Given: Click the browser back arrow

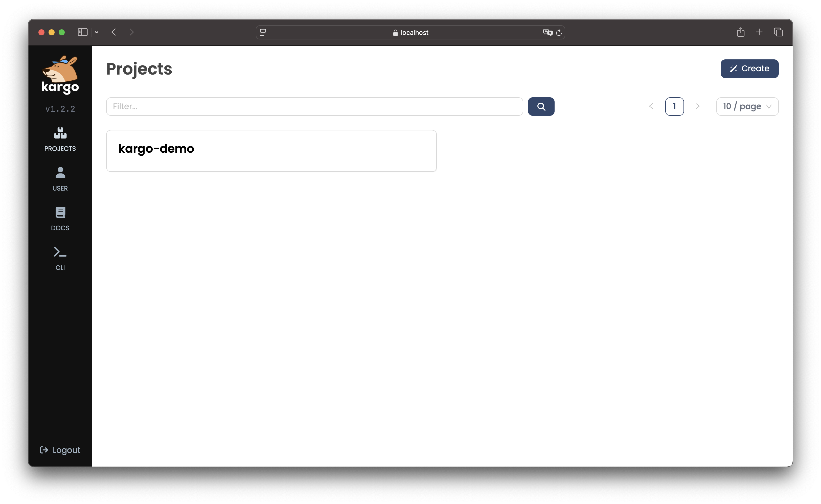Looking at the screenshot, I should coord(114,32).
